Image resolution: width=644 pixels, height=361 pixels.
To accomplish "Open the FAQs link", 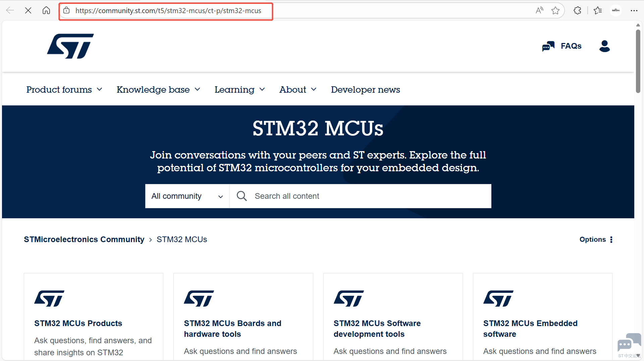I will 571,46.
